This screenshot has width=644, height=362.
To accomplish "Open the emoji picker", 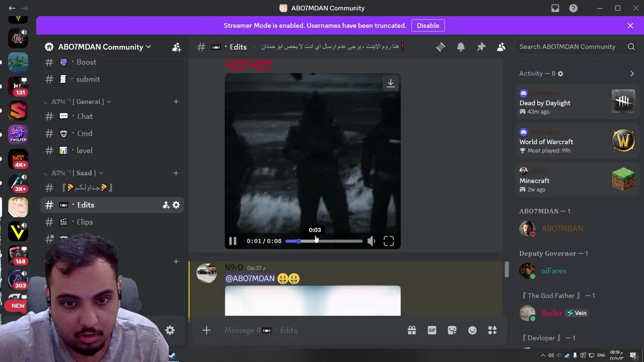I will pyautogui.click(x=472, y=330).
